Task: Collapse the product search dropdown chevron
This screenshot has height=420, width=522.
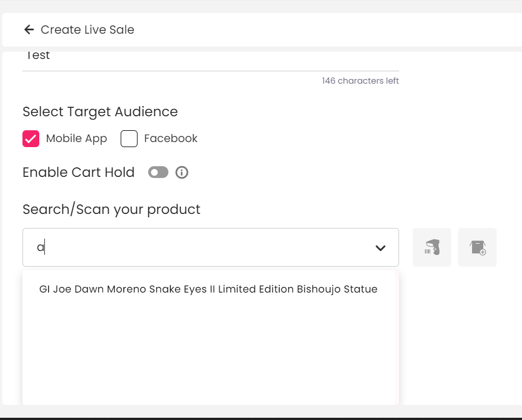Action: (x=381, y=248)
